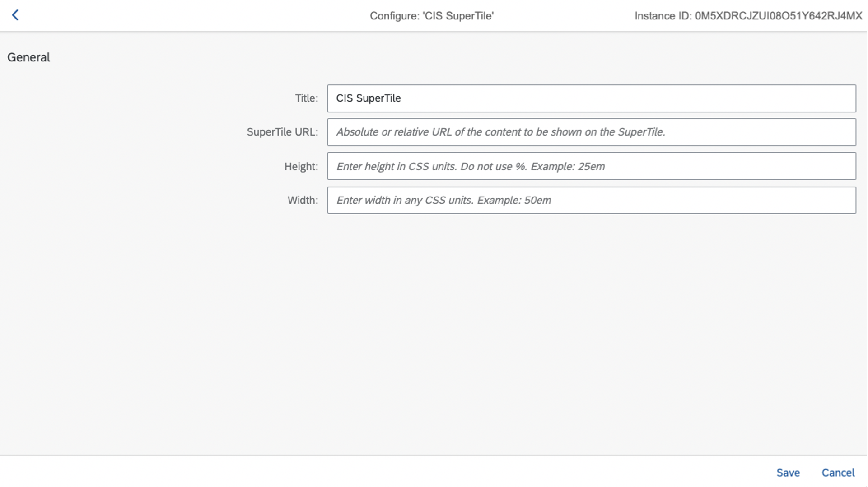Click the General section heading

pos(28,57)
